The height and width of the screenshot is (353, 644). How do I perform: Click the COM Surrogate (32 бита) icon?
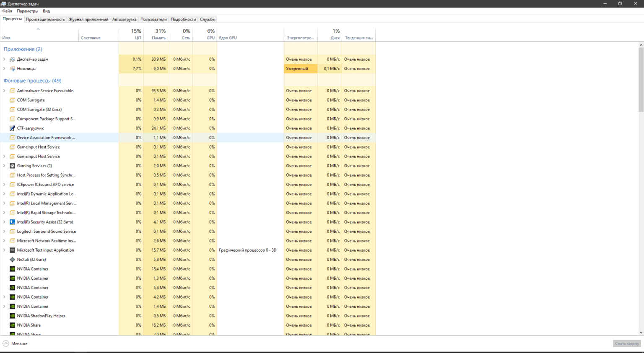click(x=13, y=110)
